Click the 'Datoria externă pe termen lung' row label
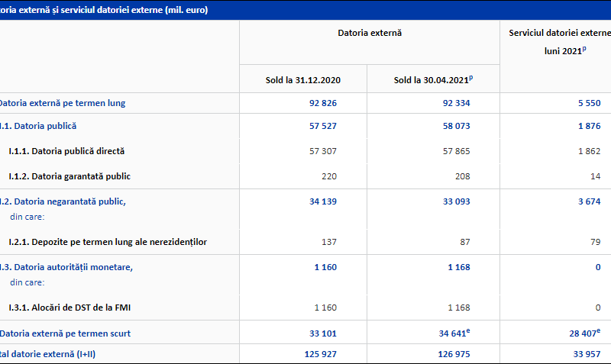Viewport: 611px width, 364px height. (x=63, y=103)
